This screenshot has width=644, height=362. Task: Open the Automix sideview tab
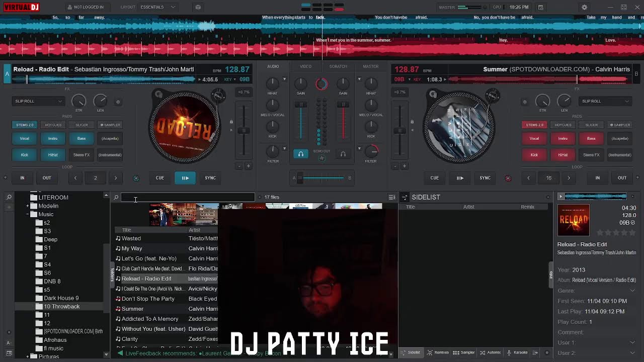[491, 352]
